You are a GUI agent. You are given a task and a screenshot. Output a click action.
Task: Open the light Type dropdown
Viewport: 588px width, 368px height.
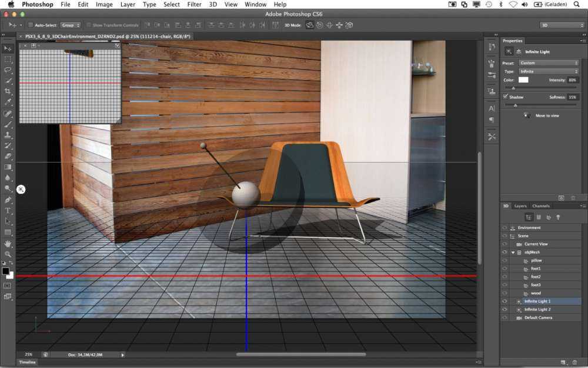(549, 71)
